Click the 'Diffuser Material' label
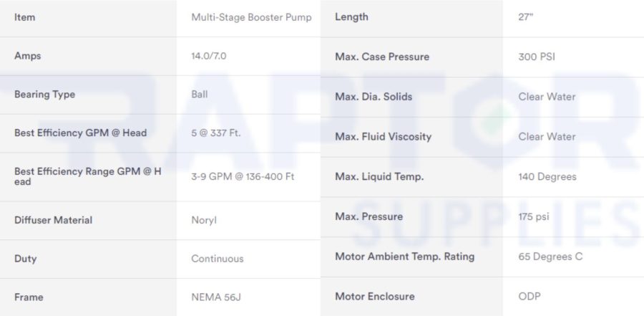This screenshot has width=644, height=316. pos(54,220)
